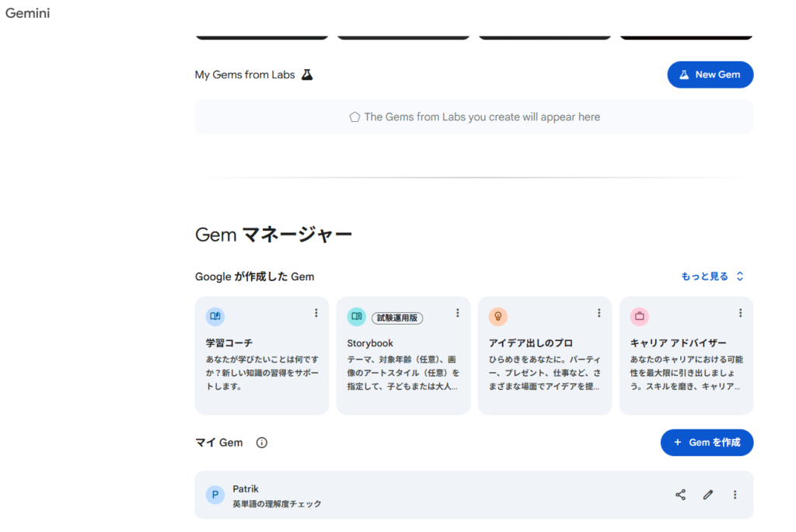This screenshot has width=796, height=532.
Task: Click the briefcase icon on キャリア アドバイザー
Action: coord(639,316)
